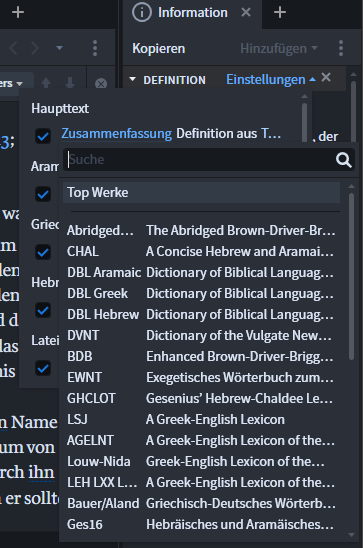Screen dimensions: 363x548
Task: Select LSJ A Greek-English Lexicon
Action: (x=201, y=419)
